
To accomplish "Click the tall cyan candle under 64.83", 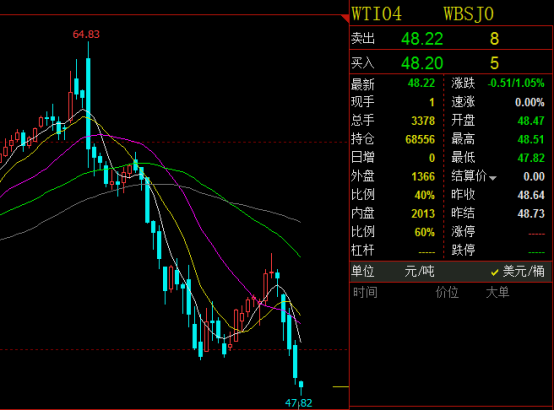I will click(88, 104).
